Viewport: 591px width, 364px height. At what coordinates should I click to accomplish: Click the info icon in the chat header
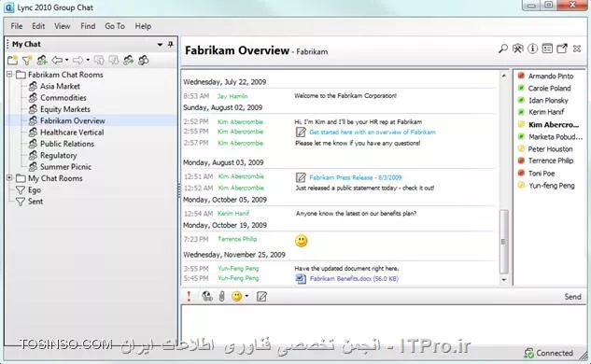click(x=532, y=49)
